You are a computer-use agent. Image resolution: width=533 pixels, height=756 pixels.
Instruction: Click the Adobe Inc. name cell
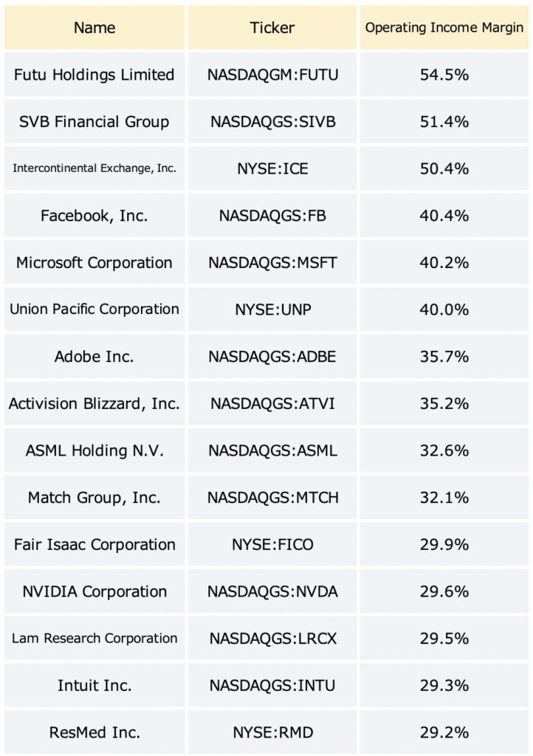(x=94, y=357)
